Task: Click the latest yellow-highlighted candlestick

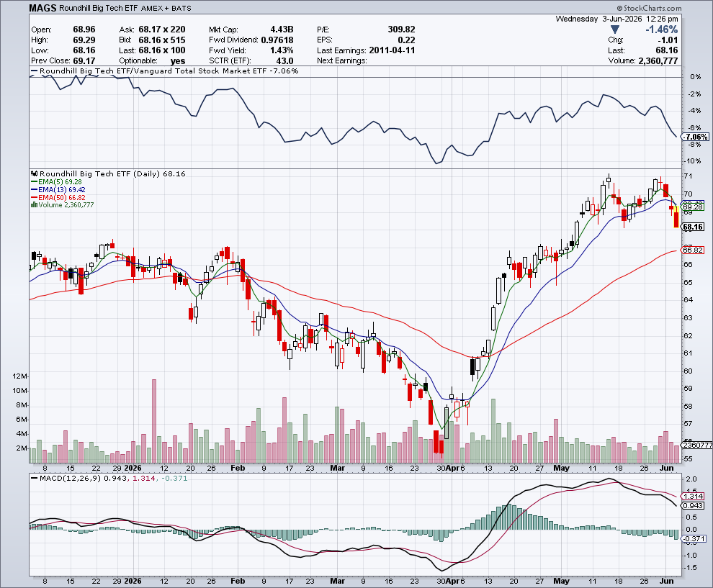Action: click(676, 217)
